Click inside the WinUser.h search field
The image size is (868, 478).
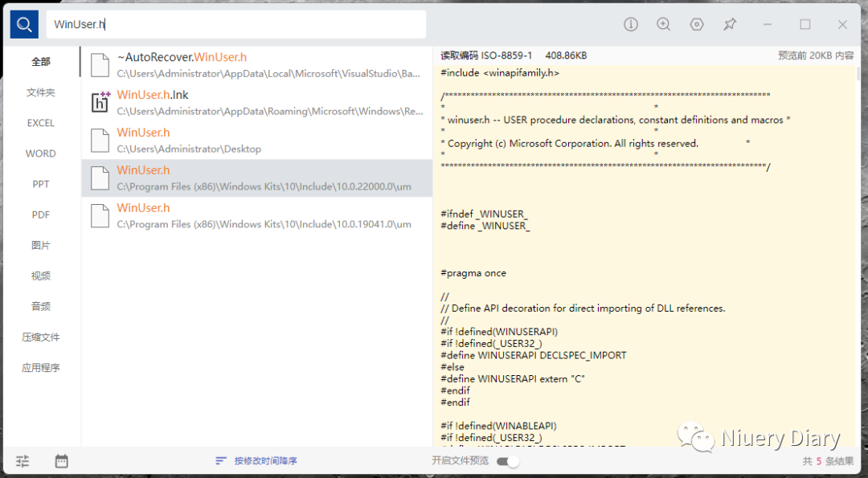tap(237, 25)
